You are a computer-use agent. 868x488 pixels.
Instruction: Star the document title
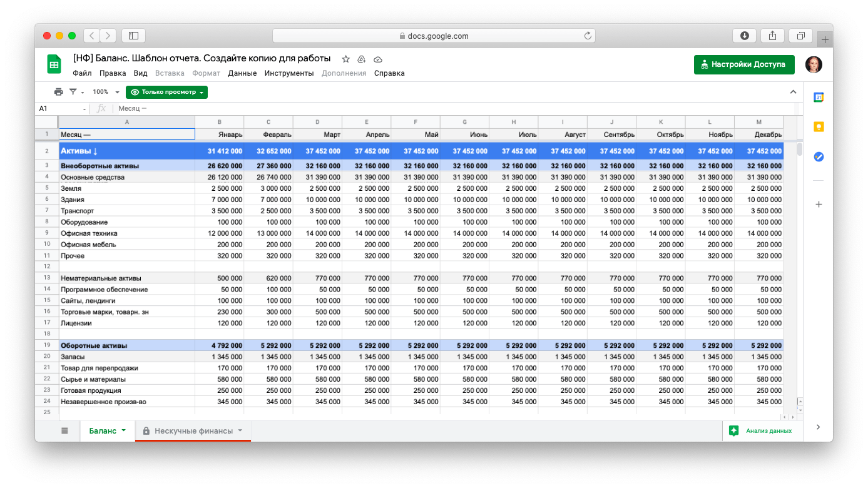click(345, 59)
